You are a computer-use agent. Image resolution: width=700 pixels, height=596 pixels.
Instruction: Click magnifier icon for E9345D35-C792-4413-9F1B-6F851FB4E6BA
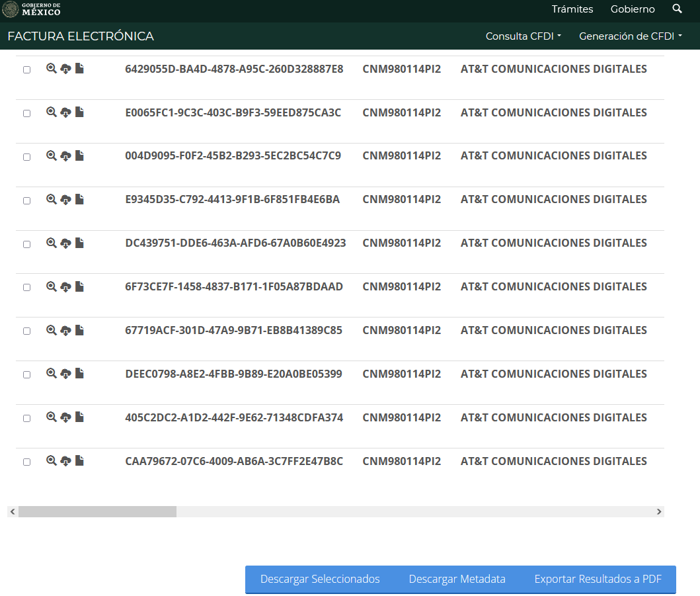pyautogui.click(x=52, y=199)
